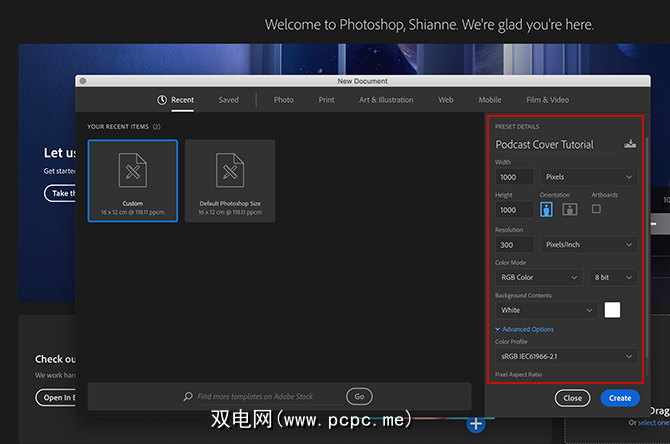670x444 pixels.
Task: Click the Create button
Action: [620, 398]
